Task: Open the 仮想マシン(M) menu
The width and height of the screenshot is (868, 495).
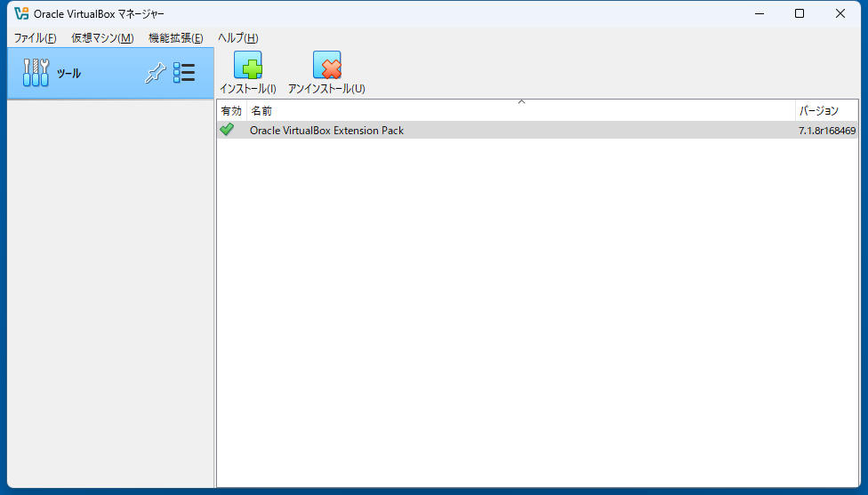Action: [102, 37]
